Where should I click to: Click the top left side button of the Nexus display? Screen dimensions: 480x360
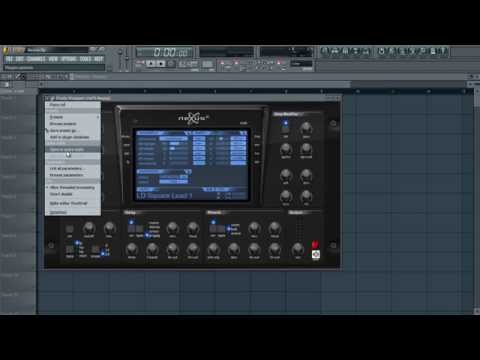[126, 137]
